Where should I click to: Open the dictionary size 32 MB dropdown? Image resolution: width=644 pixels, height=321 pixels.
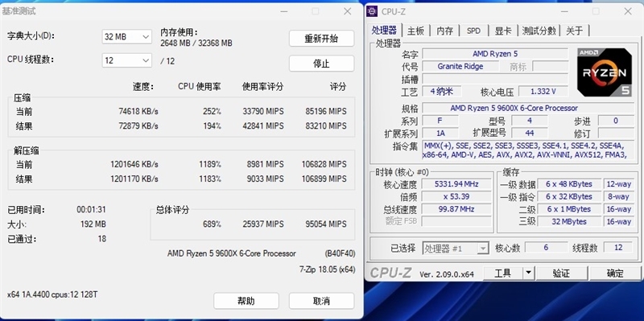[x=127, y=36]
